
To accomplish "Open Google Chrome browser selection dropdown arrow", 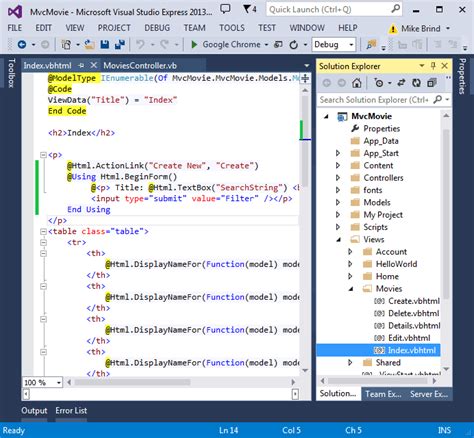I will point(266,45).
